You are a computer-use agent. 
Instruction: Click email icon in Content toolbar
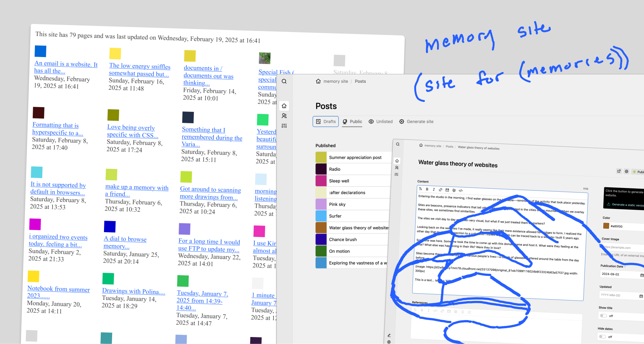[447, 190]
